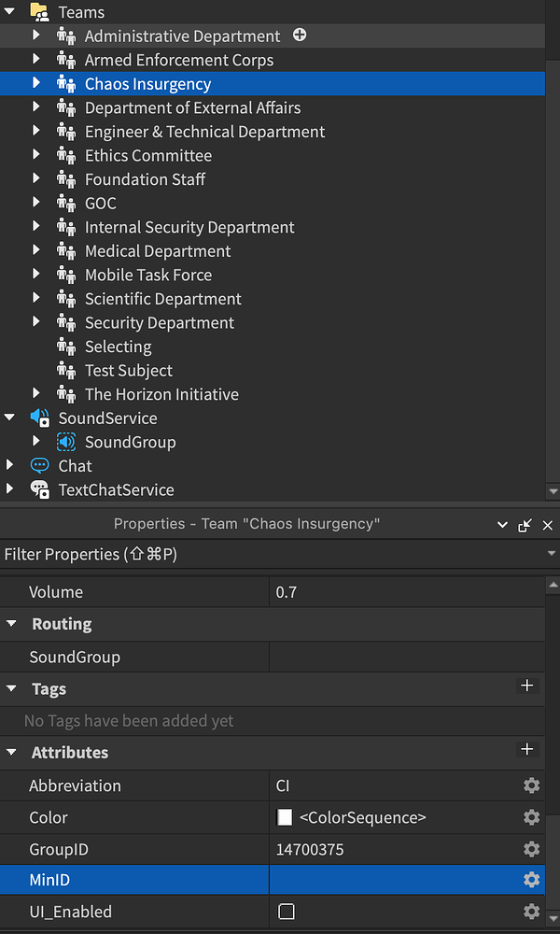The image size is (560, 934).
Task: Click the Foundation Staff team icon
Action: coord(66,178)
